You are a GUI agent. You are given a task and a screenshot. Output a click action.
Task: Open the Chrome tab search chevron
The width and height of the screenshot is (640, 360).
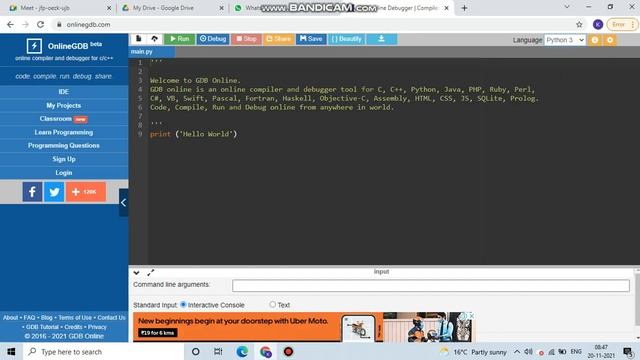tap(567, 7)
